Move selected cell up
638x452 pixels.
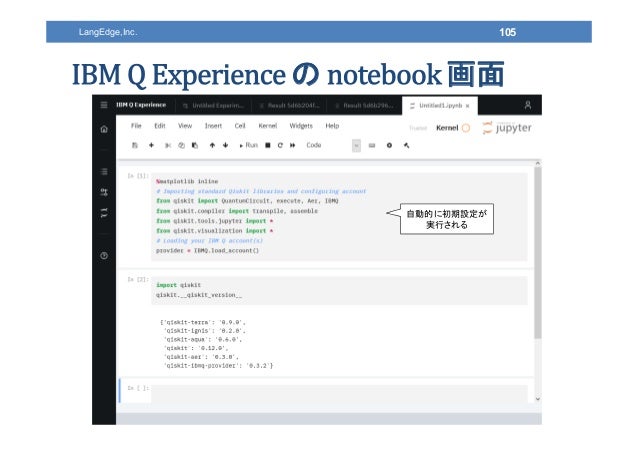(x=212, y=145)
